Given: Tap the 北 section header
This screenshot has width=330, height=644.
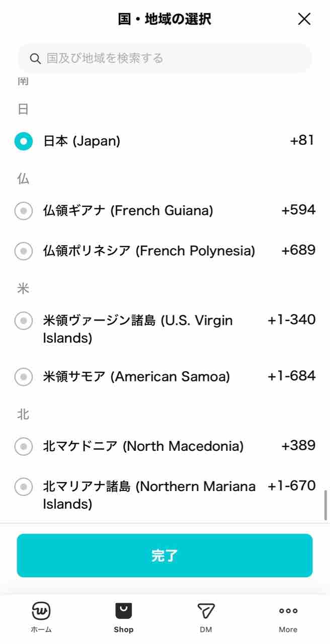Looking at the screenshot, I should [23, 414].
